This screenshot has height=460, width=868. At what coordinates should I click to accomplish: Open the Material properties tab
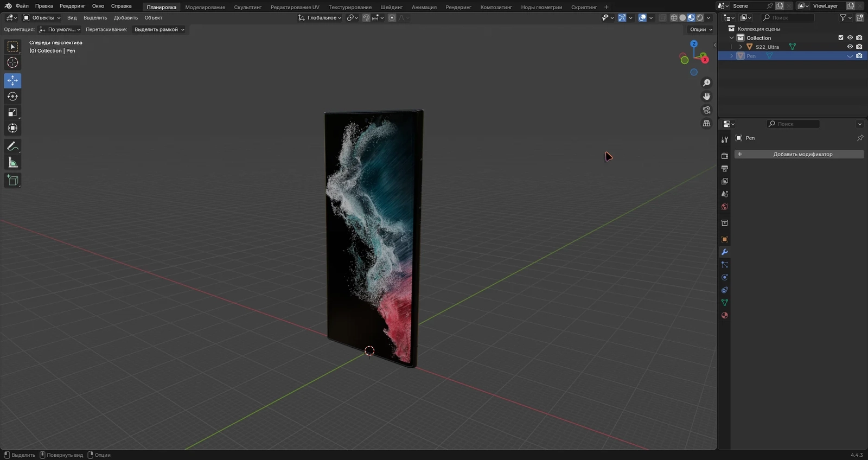coord(724,315)
